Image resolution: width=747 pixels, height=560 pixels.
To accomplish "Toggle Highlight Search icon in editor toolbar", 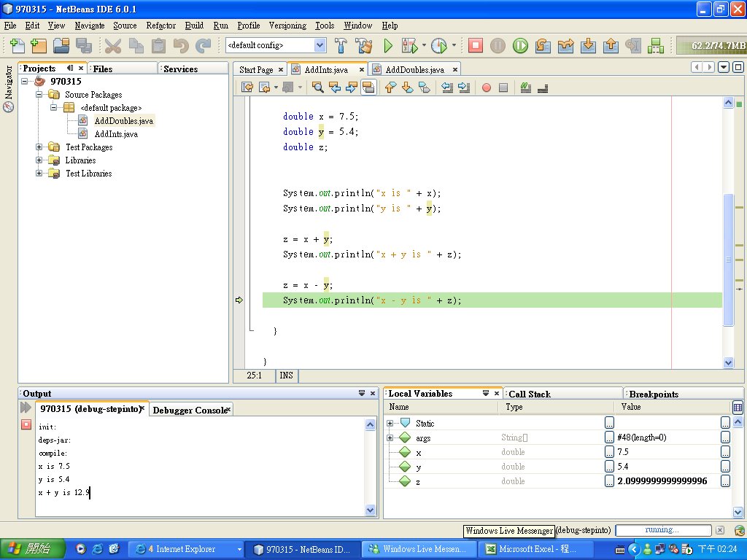I will (368, 87).
